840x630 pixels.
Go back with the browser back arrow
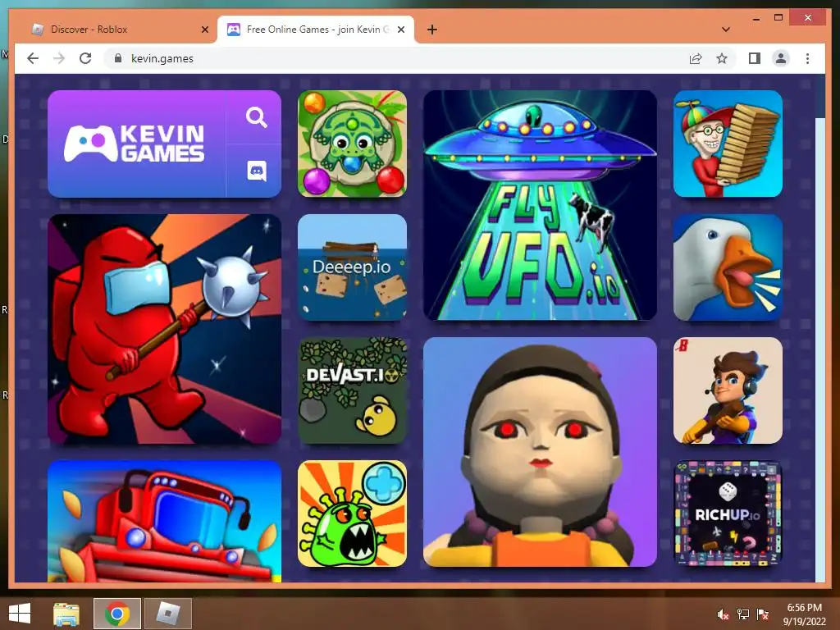(x=33, y=58)
